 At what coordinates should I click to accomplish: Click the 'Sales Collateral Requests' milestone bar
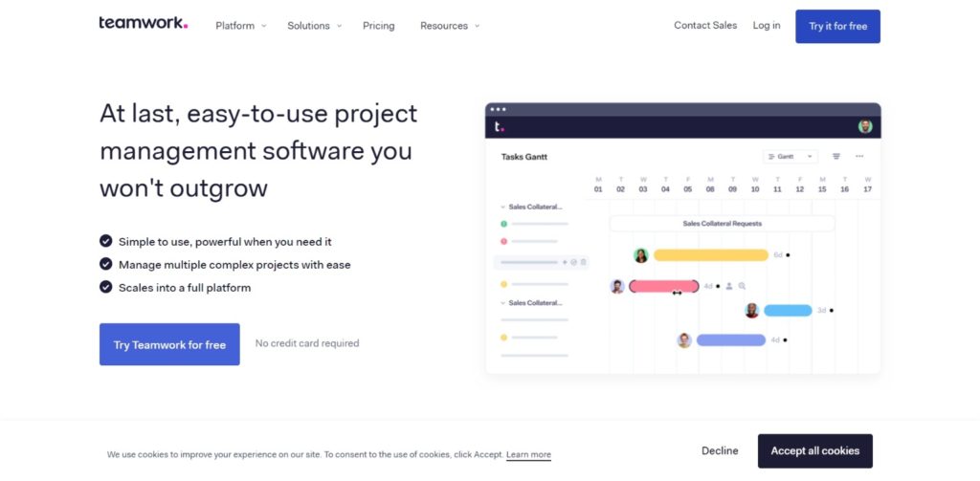(x=722, y=224)
